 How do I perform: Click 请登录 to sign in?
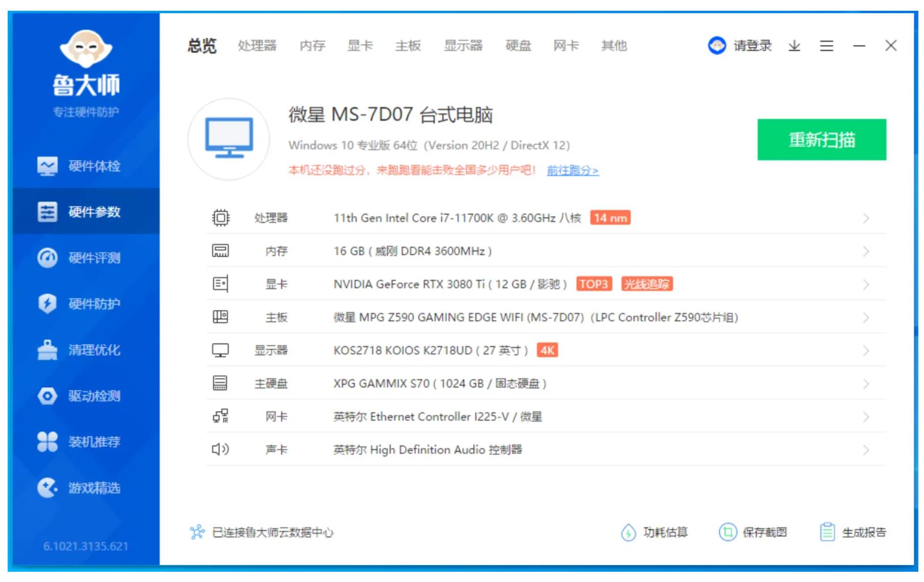pyautogui.click(x=752, y=46)
